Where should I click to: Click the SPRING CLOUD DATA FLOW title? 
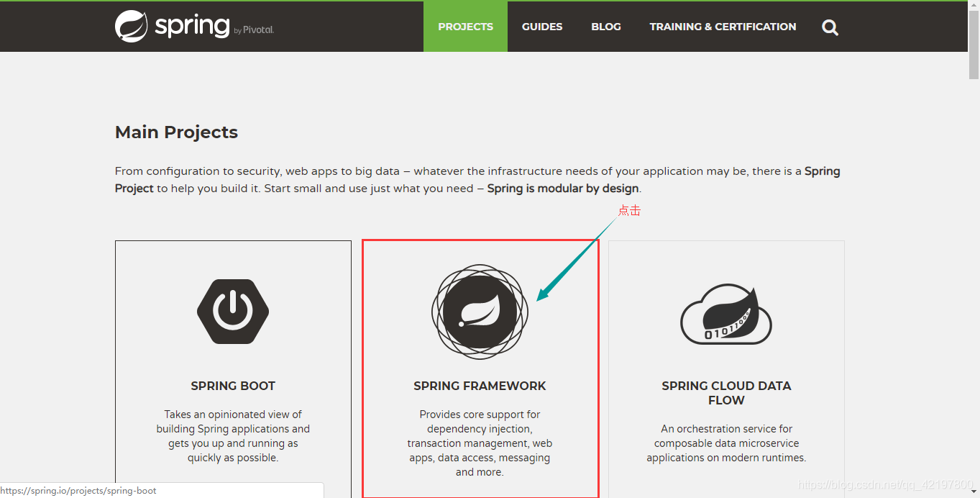click(x=726, y=393)
